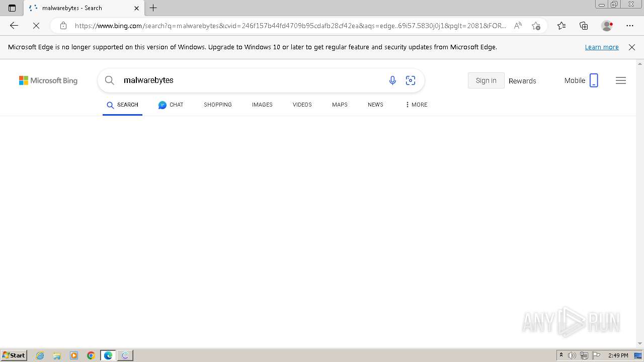Screen dimensions: 644x362
Task: Switch to the IMAGES tab
Action: coord(262,105)
